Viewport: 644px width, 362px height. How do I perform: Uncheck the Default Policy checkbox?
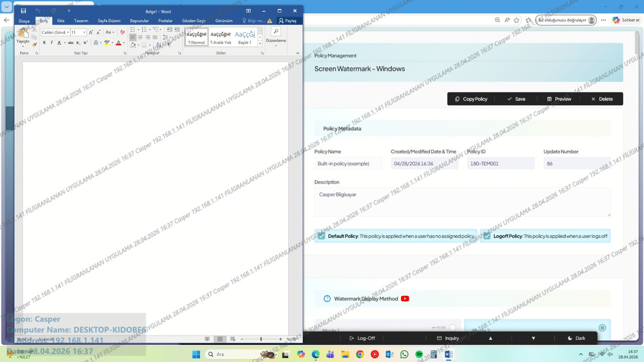coord(321,236)
